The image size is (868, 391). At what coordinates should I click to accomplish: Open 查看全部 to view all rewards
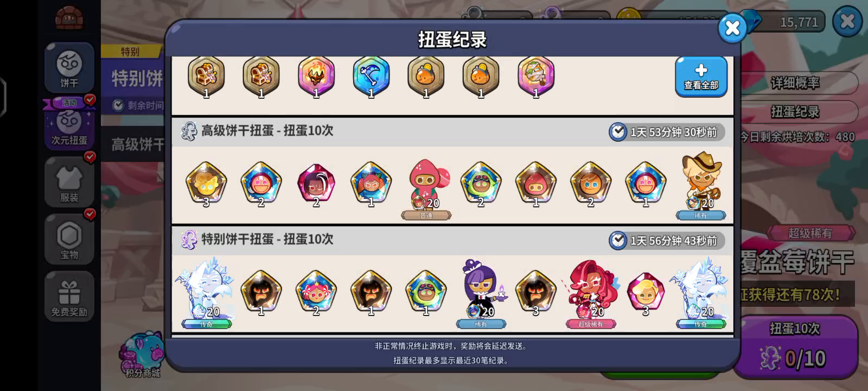tap(701, 77)
